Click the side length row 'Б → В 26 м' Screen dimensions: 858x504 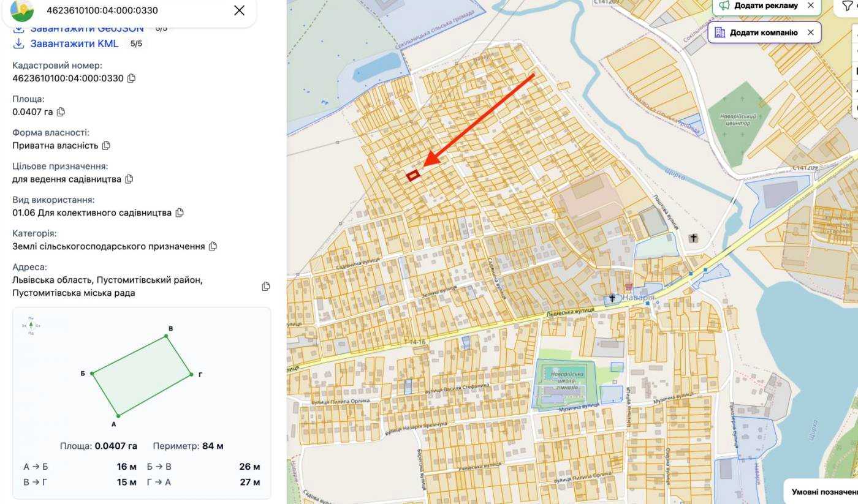pos(203,467)
